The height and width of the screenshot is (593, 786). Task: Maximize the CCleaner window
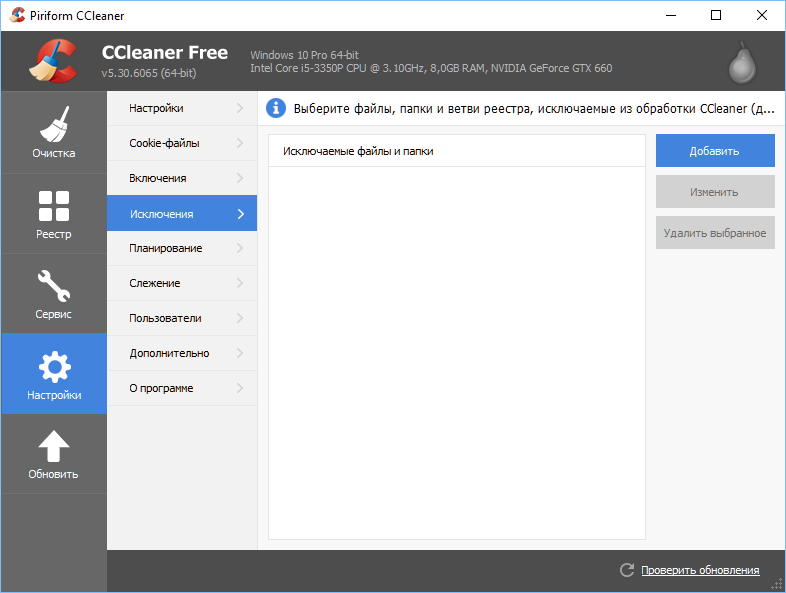click(x=716, y=16)
